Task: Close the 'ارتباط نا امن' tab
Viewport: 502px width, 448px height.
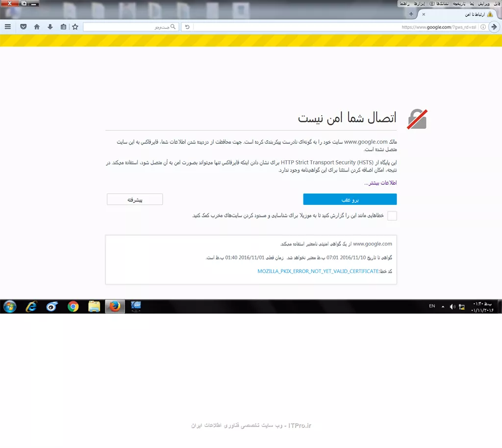Action: [424, 14]
